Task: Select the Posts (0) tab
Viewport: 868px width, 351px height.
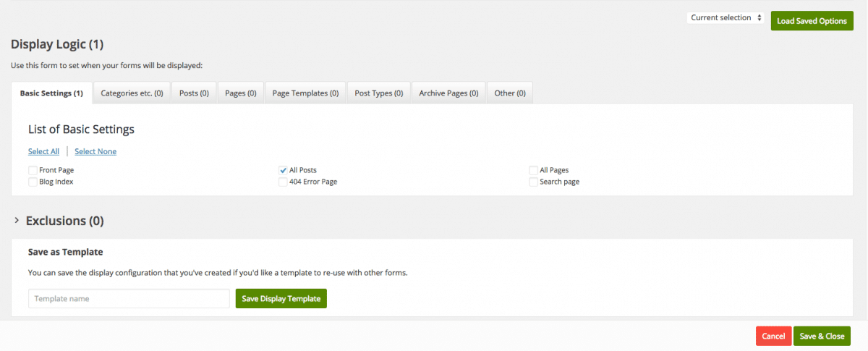Action: point(194,93)
